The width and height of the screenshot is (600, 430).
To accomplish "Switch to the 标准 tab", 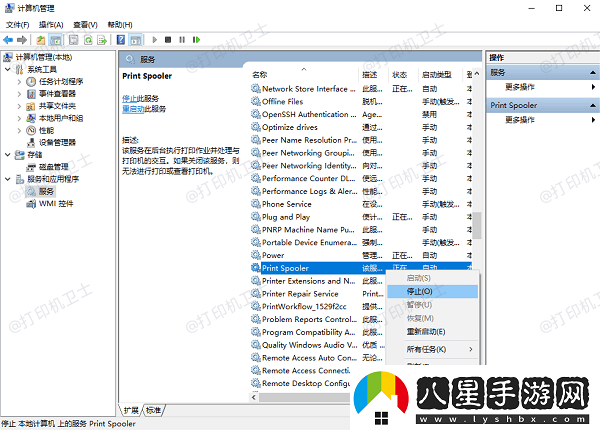I will point(153,410).
